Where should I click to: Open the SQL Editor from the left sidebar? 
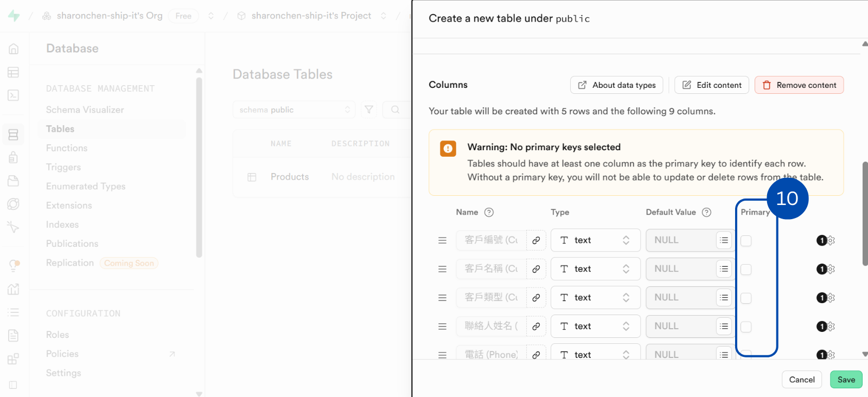click(14, 95)
